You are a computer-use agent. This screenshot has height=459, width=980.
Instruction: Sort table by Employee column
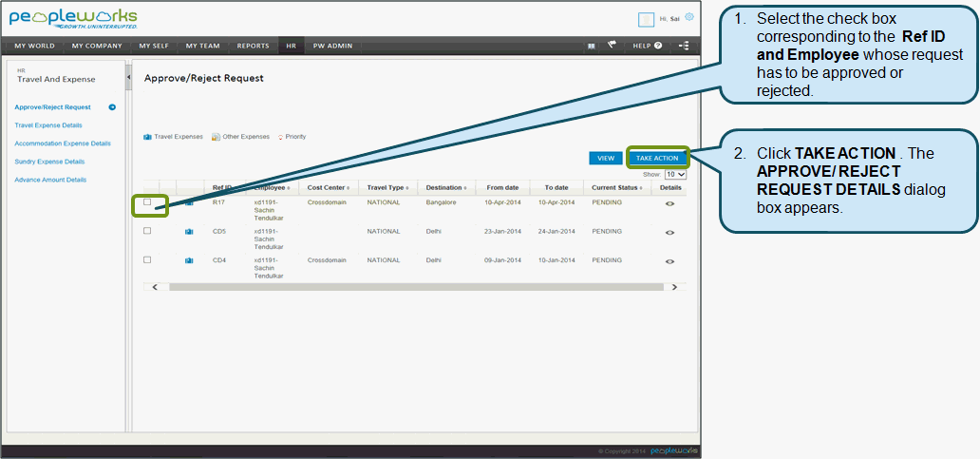click(273, 188)
